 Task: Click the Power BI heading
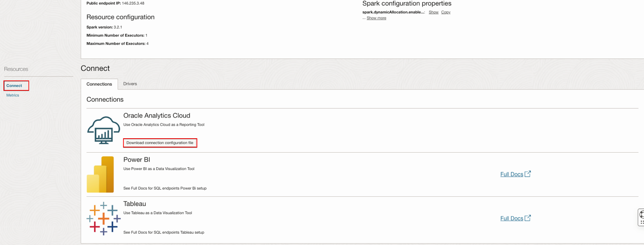click(137, 160)
